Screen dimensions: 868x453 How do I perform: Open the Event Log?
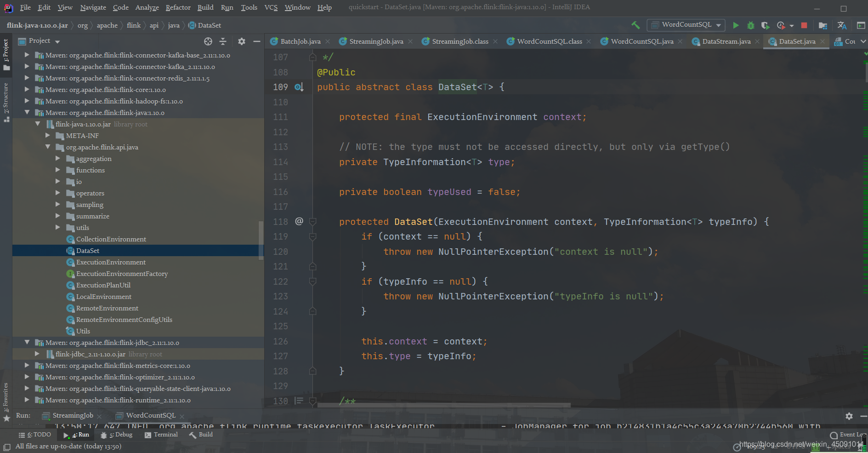coord(848,435)
